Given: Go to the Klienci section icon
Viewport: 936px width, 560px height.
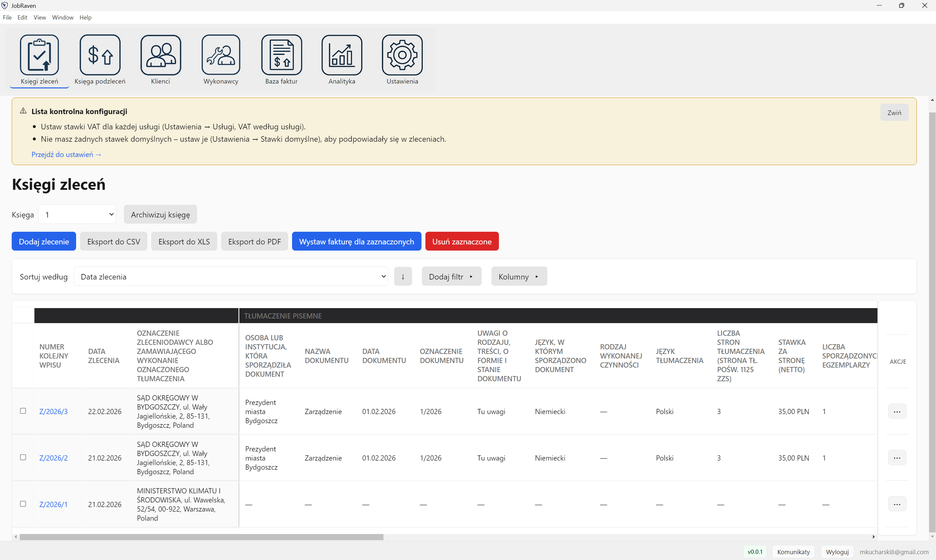Looking at the screenshot, I should pyautogui.click(x=160, y=55).
